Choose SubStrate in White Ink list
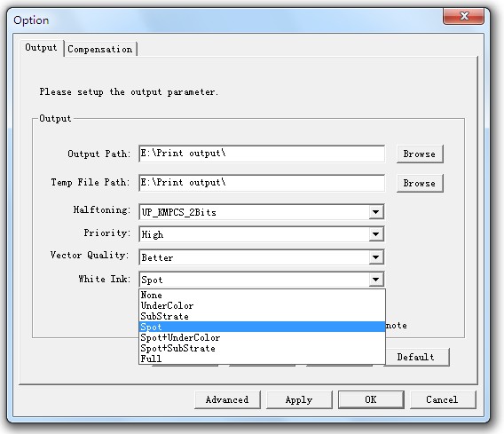 (262, 316)
